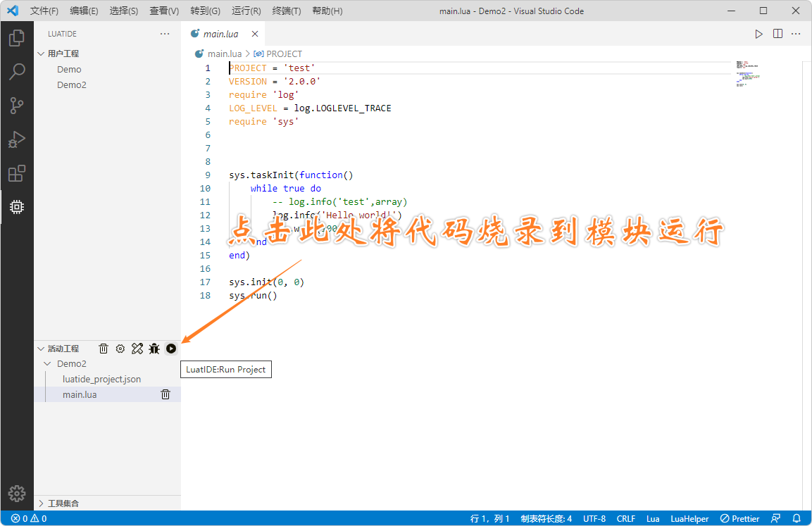The height and width of the screenshot is (526, 812).
Task: Open luatide_project.json file
Action: point(101,379)
